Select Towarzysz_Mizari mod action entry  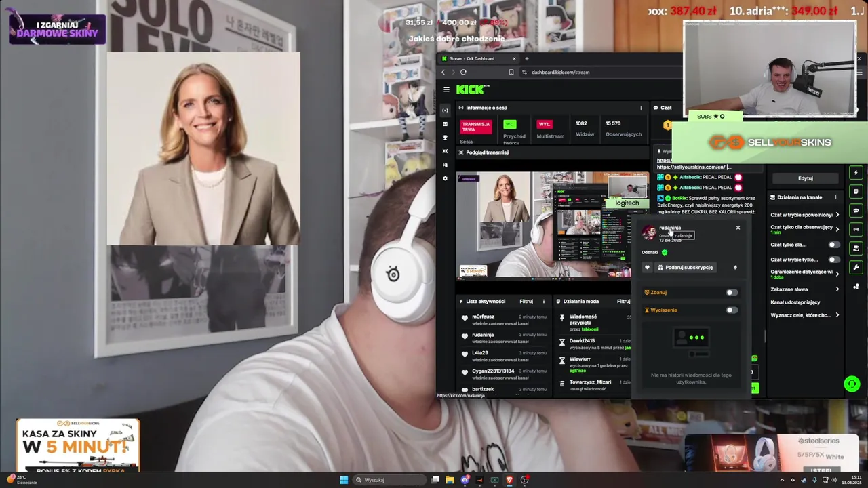coord(594,385)
